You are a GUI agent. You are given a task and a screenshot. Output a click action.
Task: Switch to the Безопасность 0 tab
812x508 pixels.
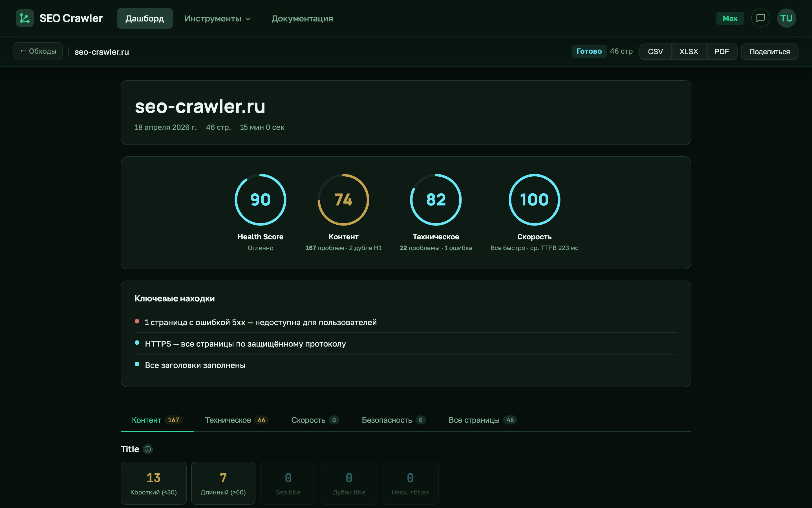coord(394,420)
